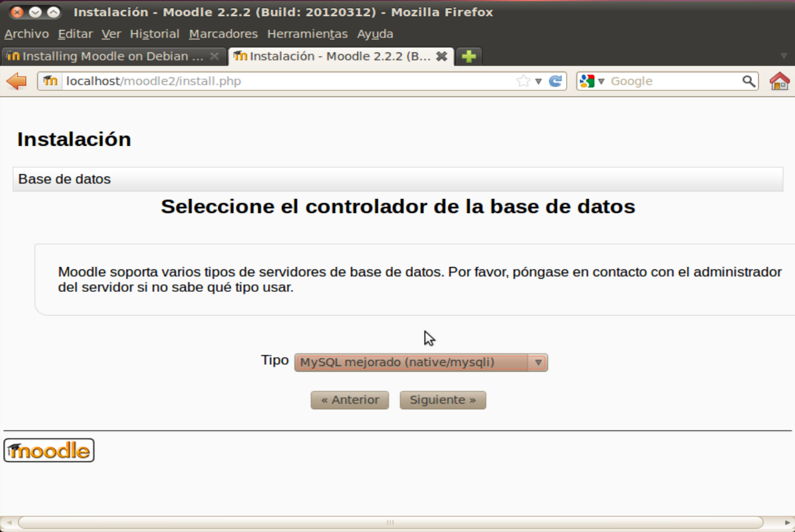The width and height of the screenshot is (795, 532).
Task: Open the Herramientas menu
Action: pyautogui.click(x=307, y=34)
